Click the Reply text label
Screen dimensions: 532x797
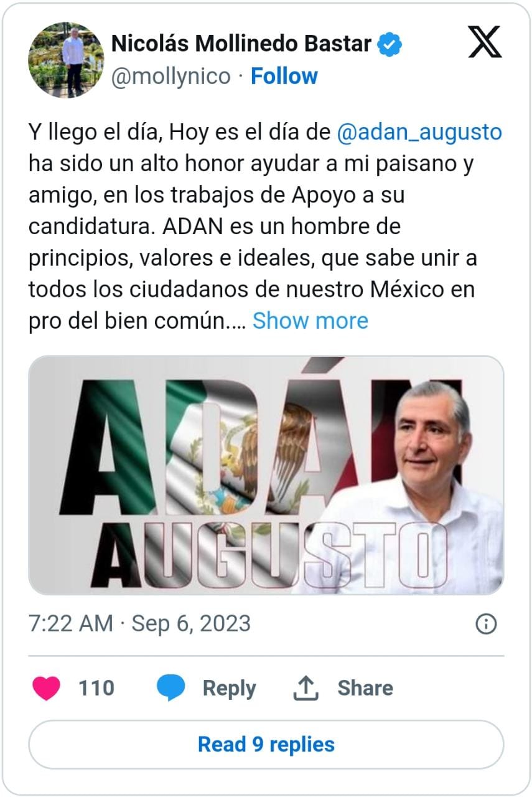[229, 688]
